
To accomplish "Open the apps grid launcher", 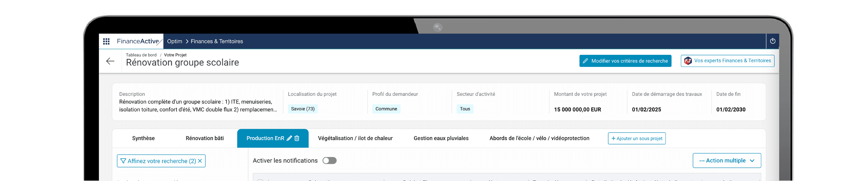I will click(x=106, y=41).
